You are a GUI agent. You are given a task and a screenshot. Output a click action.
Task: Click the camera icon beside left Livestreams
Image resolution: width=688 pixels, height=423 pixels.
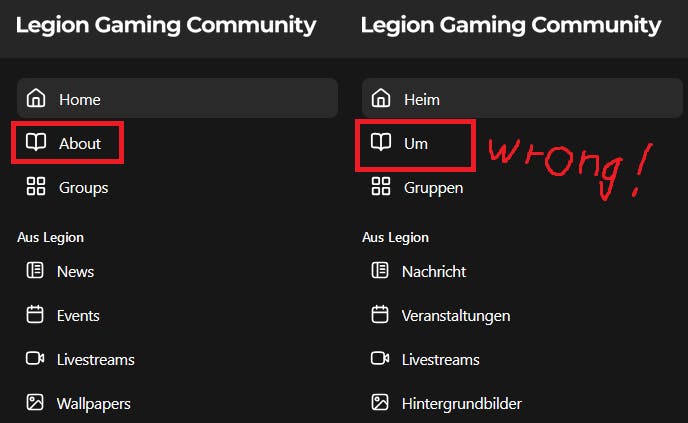tap(35, 358)
